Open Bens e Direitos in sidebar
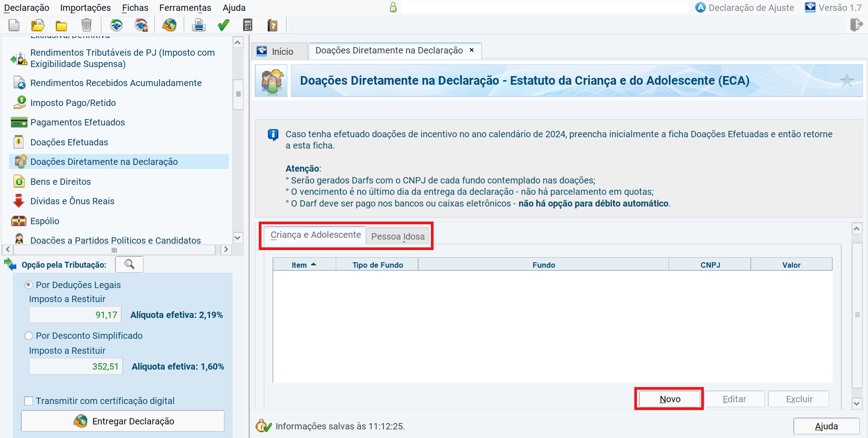 pos(60,182)
